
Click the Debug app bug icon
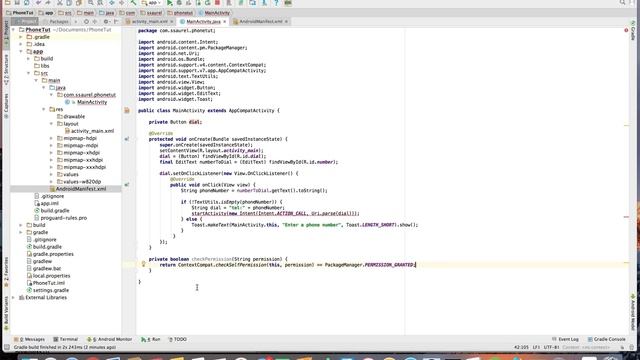pyautogui.click(x=179, y=2)
